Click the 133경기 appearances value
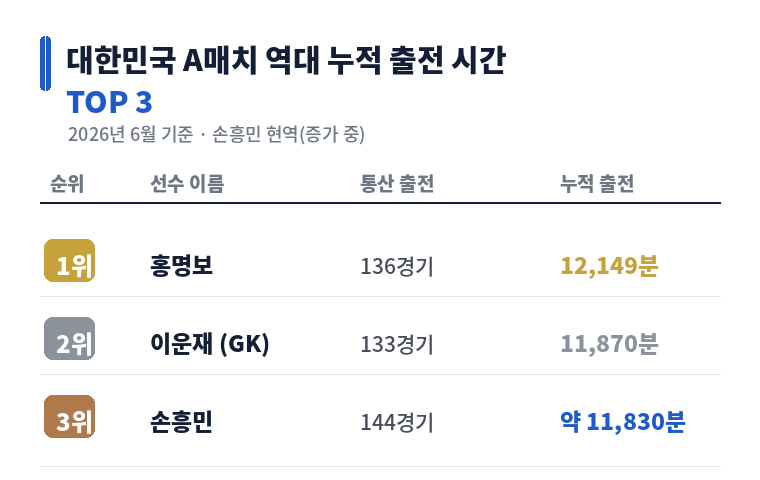 397,344
